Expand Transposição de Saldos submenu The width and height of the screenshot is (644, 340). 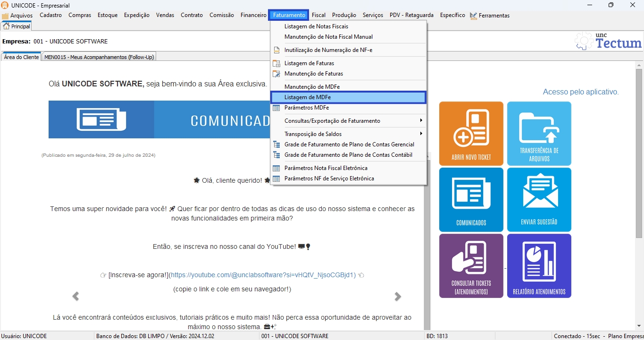313,134
